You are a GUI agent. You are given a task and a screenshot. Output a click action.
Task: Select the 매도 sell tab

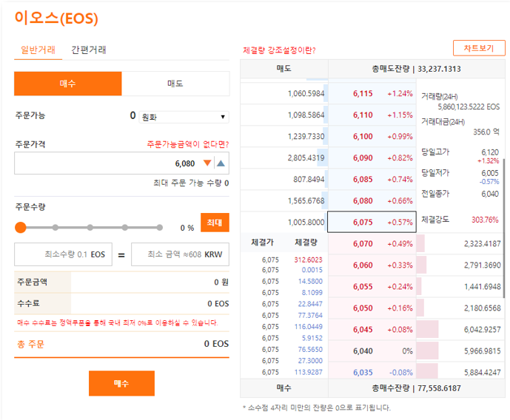[175, 84]
